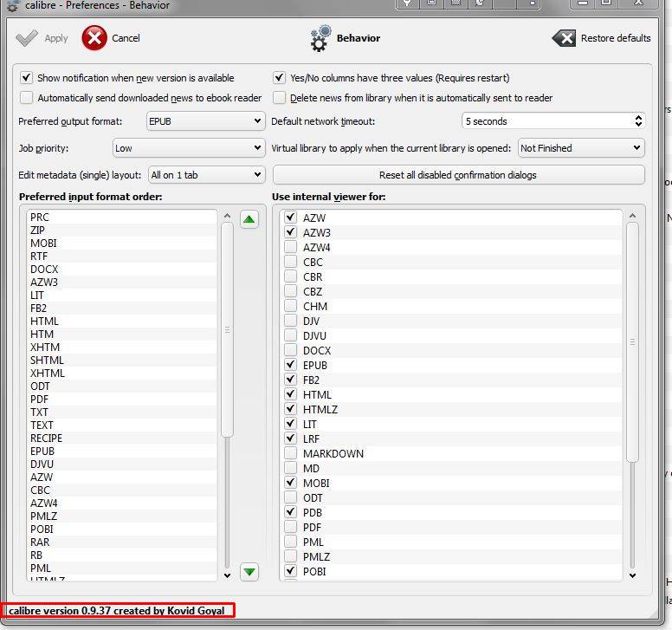This screenshot has height=630, width=672.
Task: Select PRC in input format order
Action: click(x=122, y=217)
